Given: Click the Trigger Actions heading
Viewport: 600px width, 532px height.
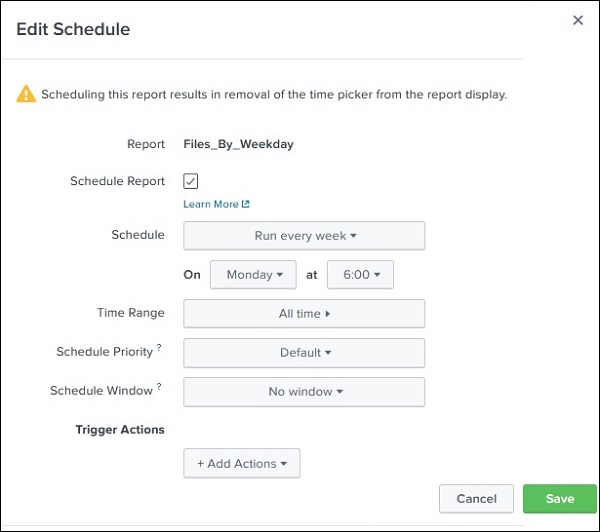Looking at the screenshot, I should (120, 430).
